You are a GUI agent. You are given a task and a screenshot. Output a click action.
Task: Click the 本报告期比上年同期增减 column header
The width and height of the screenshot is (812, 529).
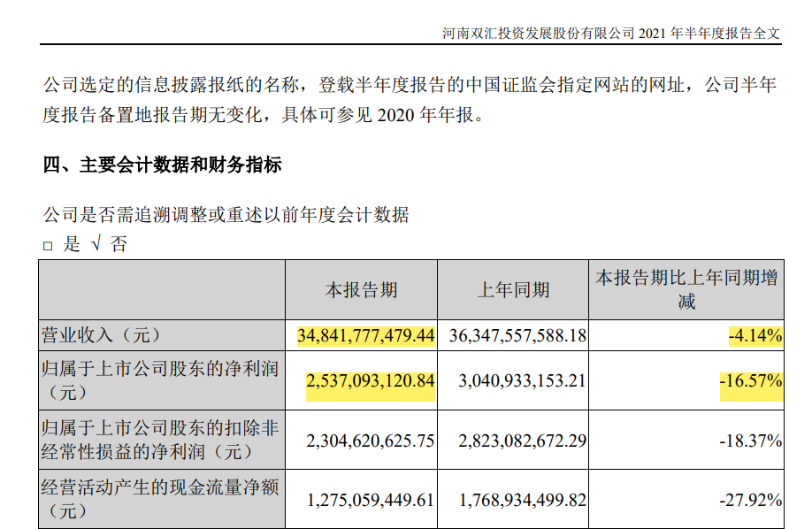click(686, 290)
